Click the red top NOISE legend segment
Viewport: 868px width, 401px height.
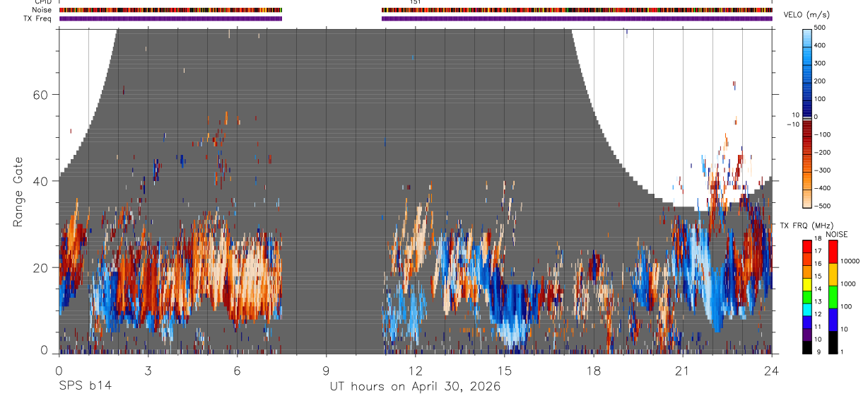tap(833, 252)
